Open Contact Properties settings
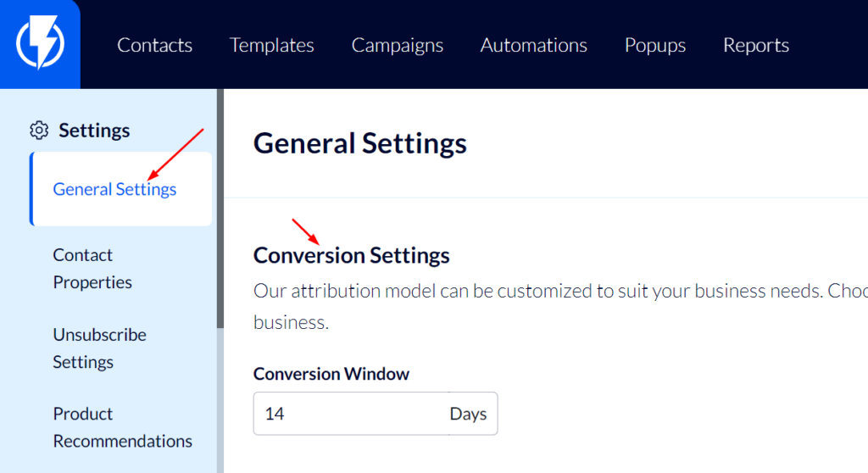The height and width of the screenshot is (473, 868). [92, 269]
